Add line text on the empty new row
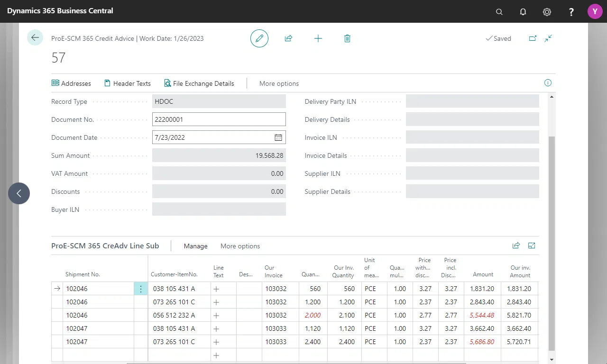 tap(217, 355)
